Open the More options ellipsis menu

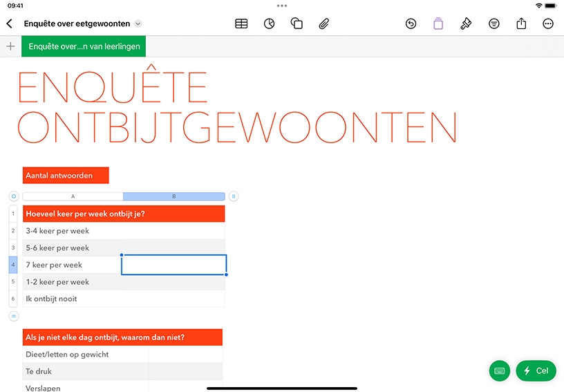coord(548,24)
